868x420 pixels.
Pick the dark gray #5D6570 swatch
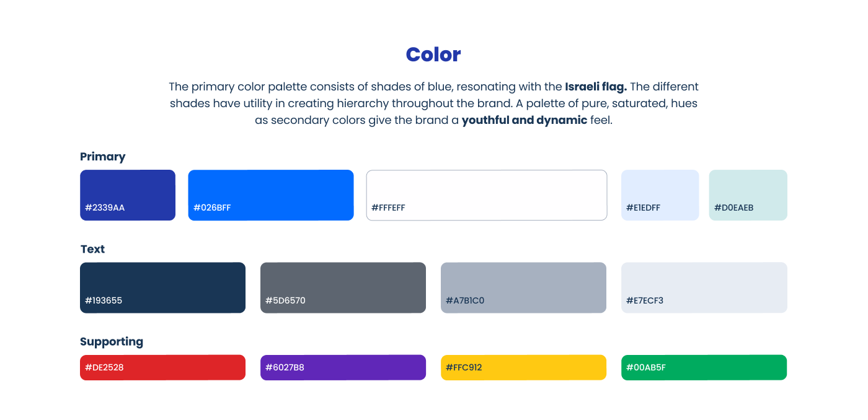[x=343, y=287]
